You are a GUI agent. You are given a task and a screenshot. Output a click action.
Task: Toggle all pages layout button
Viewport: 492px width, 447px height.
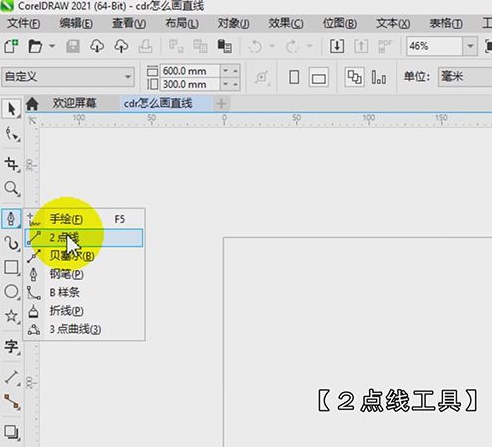[x=354, y=77]
